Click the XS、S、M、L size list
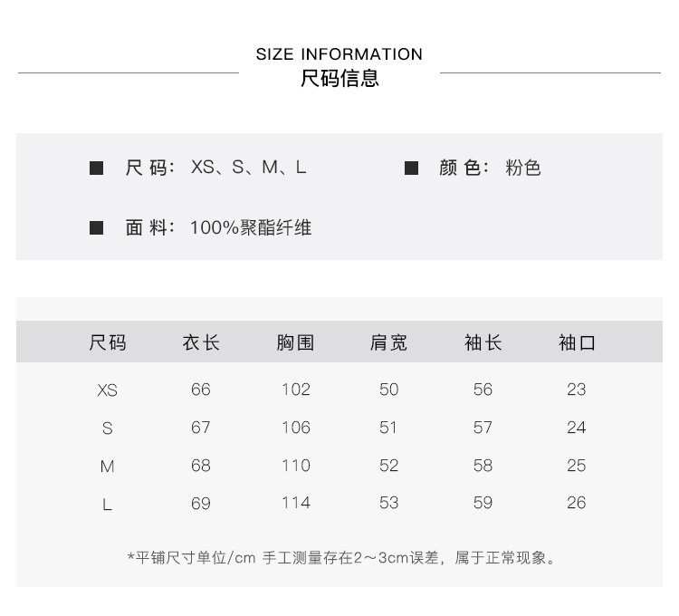The width and height of the screenshot is (679, 616). 249,168
